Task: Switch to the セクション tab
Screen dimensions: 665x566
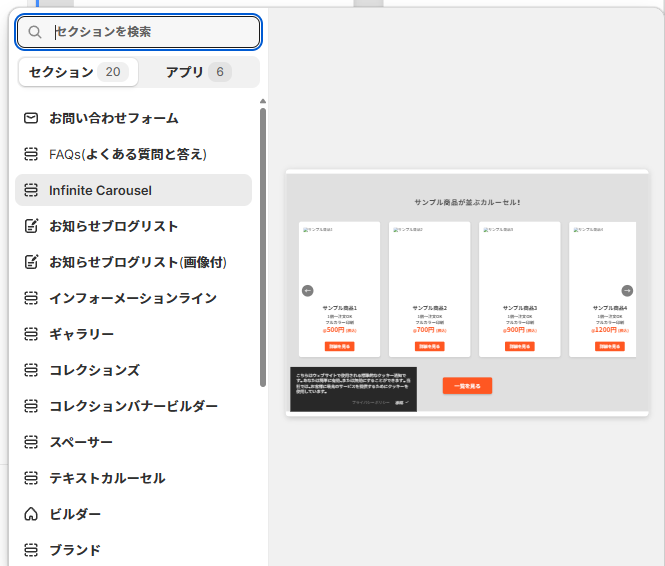Action: click(78, 72)
